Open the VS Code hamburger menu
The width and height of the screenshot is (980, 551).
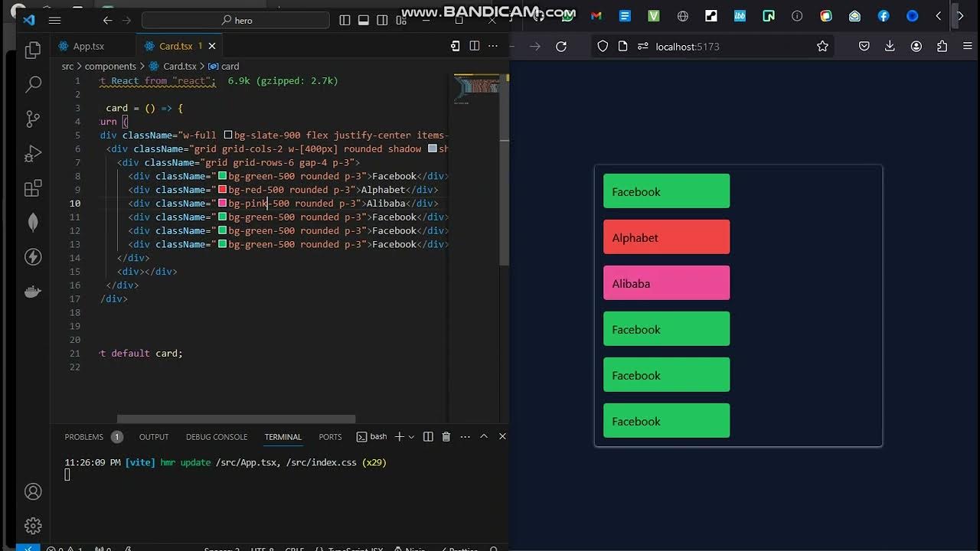coord(54,21)
